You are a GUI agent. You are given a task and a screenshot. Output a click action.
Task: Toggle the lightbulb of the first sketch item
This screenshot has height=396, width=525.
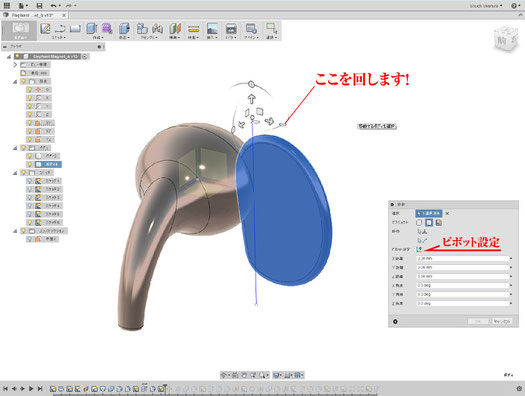(29, 181)
